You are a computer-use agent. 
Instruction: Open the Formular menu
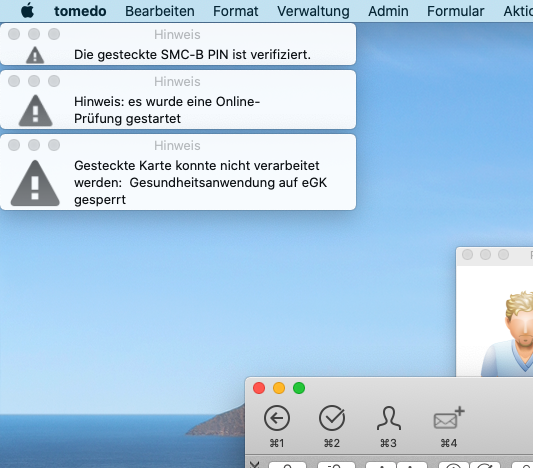point(455,11)
